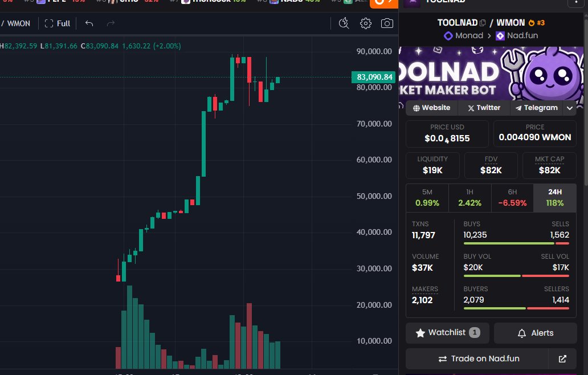Click the orange button in top bar
Screen dimensions: 588x375
point(383,3)
